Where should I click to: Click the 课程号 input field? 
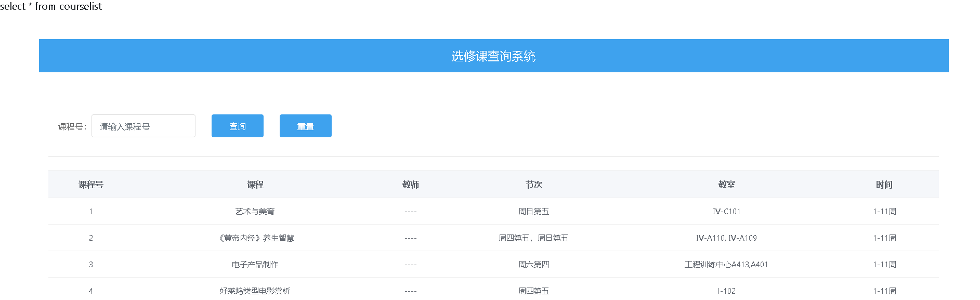pos(143,126)
